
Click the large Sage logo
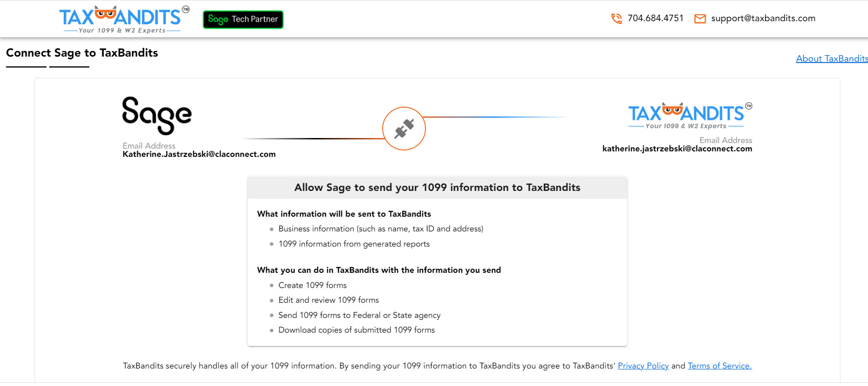point(157,115)
